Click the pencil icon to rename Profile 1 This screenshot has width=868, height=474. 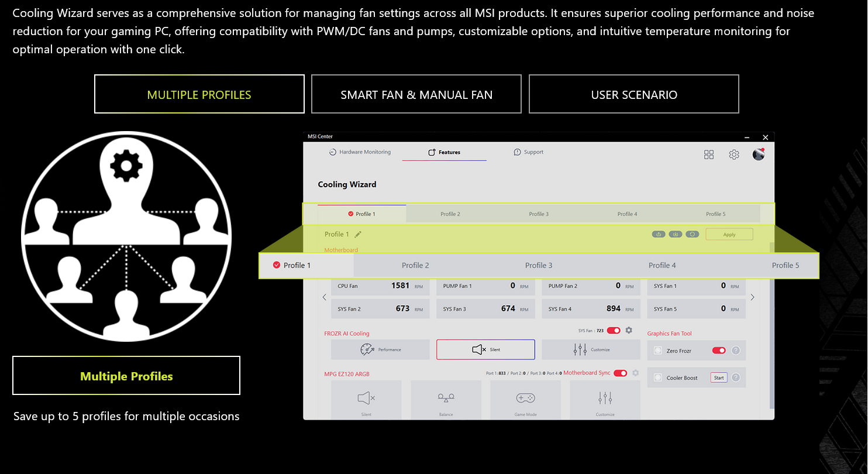point(358,235)
